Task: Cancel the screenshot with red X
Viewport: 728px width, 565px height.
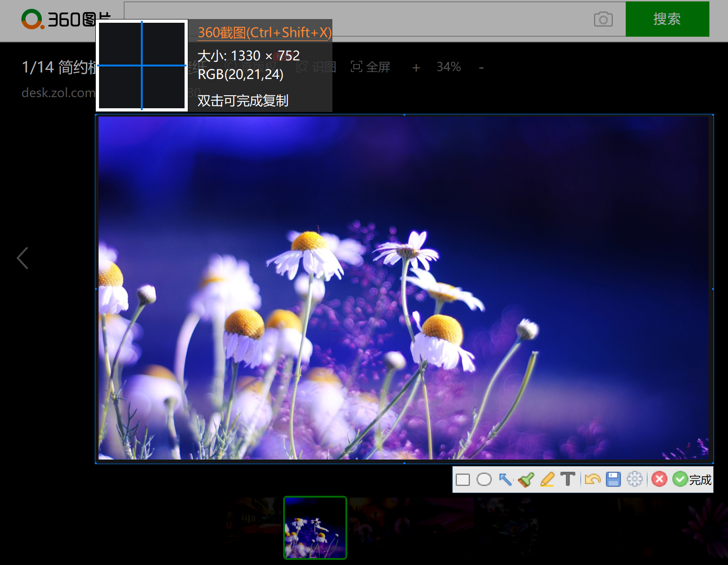Action: point(659,479)
